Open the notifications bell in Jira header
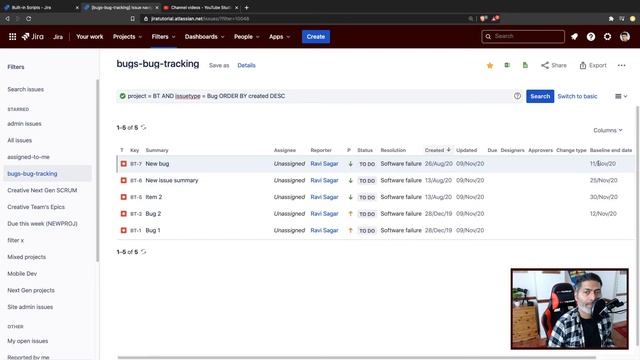 point(574,37)
